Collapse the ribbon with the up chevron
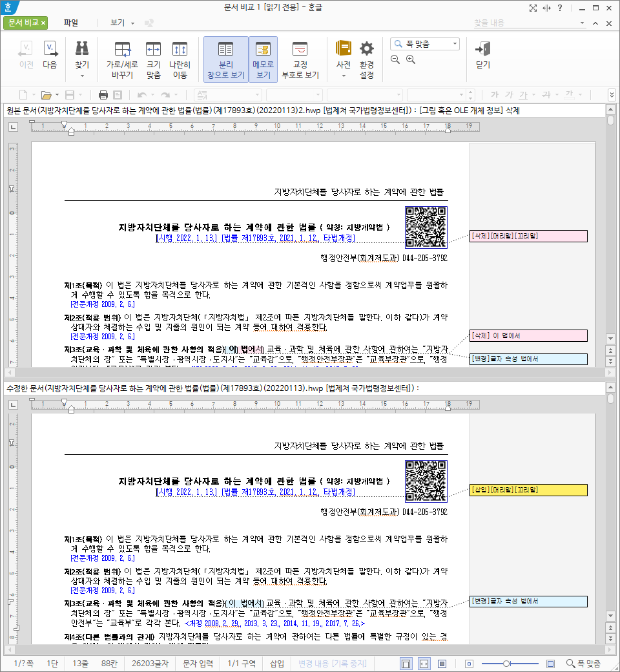This screenshot has height=672, width=620. coord(595,23)
